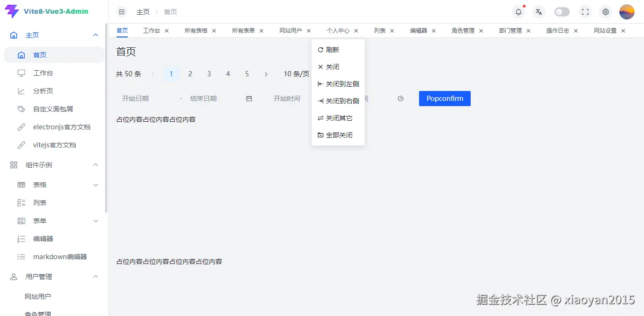The width and height of the screenshot is (644, 316).
Task: Close the 操作日志 tab
Action: point(576,31)
